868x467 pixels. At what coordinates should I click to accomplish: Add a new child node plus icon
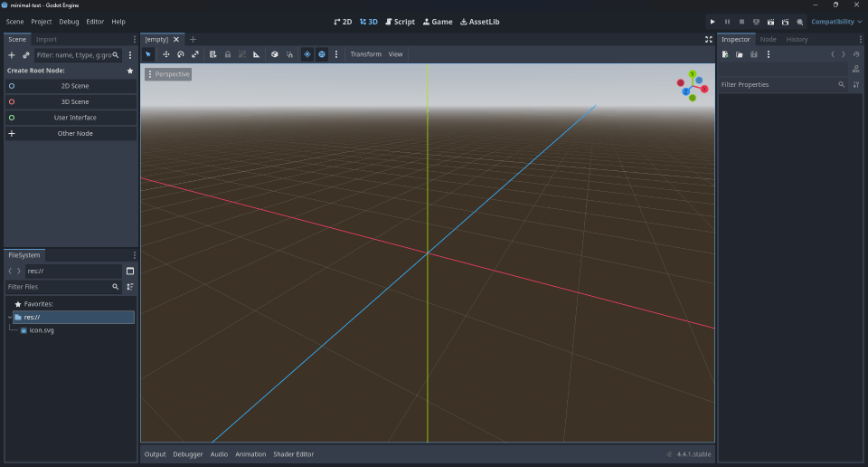pos(12,55)
